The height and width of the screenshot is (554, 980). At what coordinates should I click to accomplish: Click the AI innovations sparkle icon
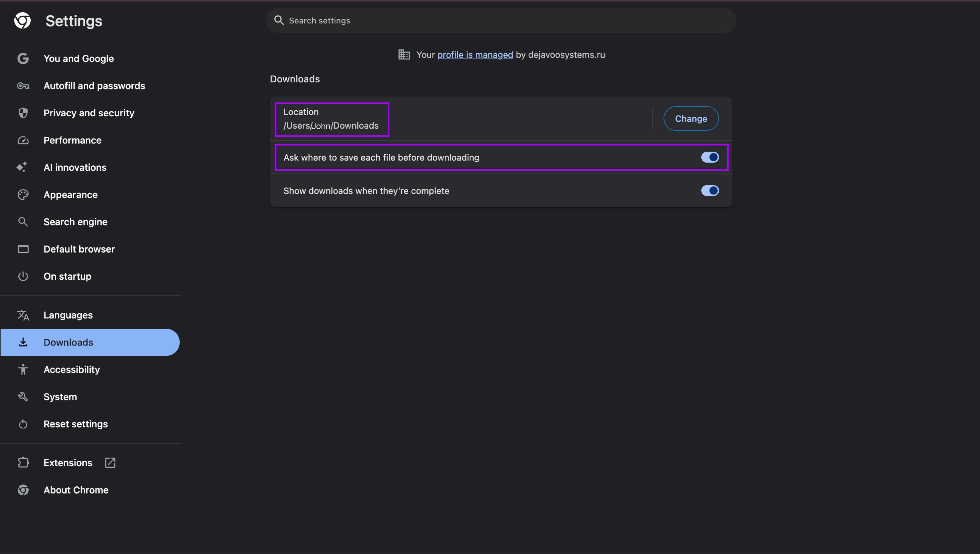(22, 167)
